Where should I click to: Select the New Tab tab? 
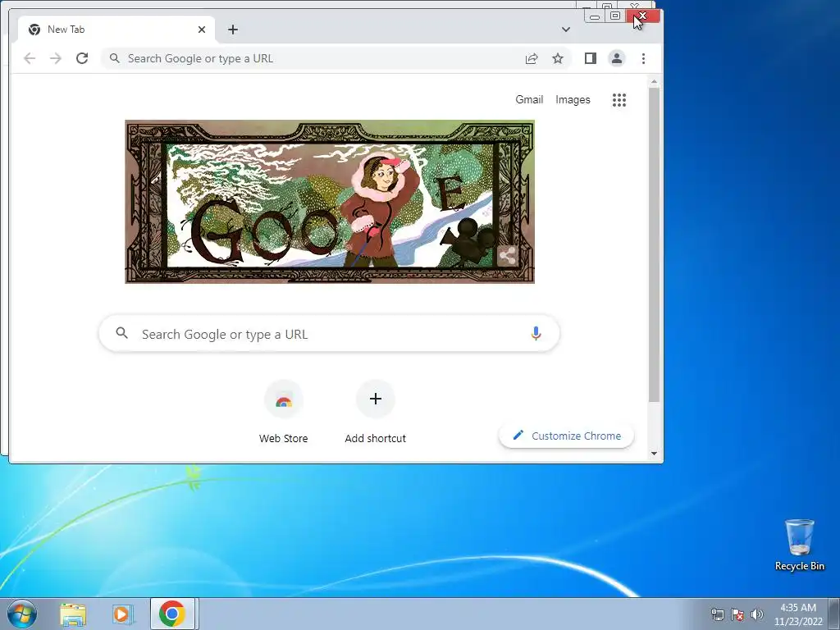[115, 30]
